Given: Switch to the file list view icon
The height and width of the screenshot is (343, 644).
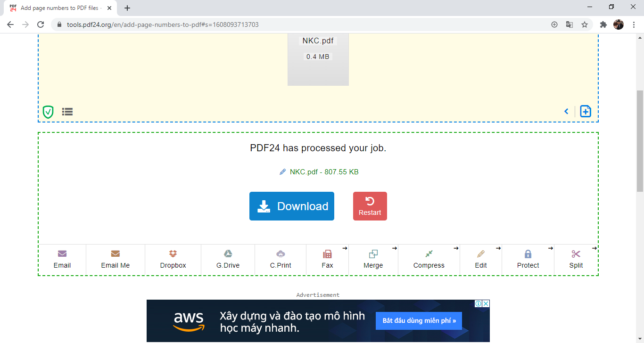Looking at the screenshot, I should click(x=67, y=112).
